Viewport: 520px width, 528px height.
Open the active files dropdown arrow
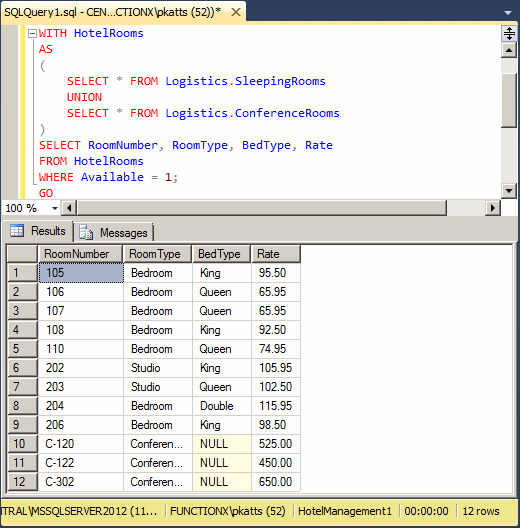click(x=508, y=13)
